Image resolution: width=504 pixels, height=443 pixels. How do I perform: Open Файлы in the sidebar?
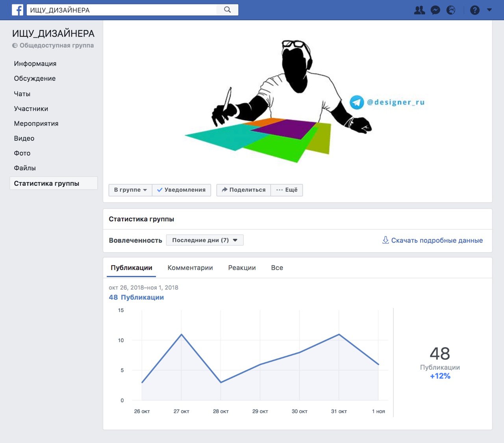[x=25, y=168]
